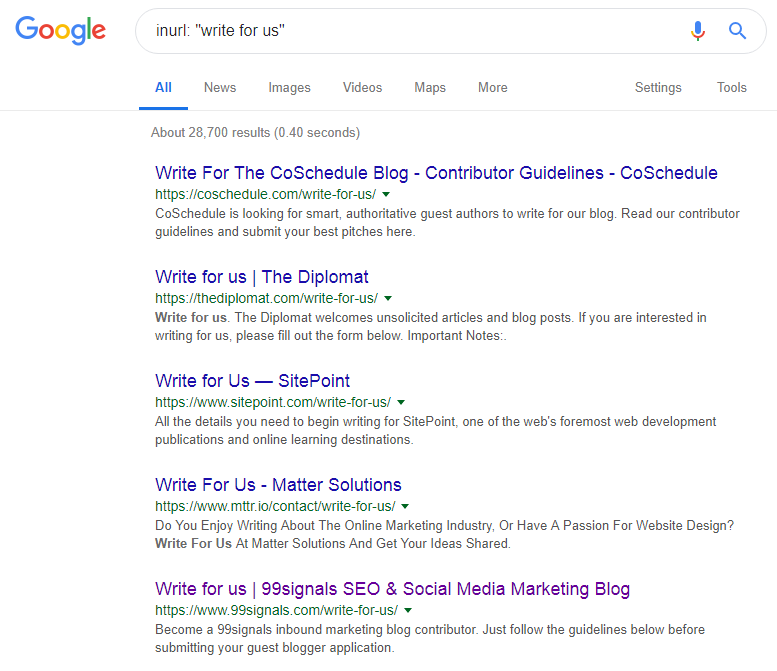This screenshot has height=671, width=777.
Task: Click the magnifying glass search button
Action: coord(737,31)
